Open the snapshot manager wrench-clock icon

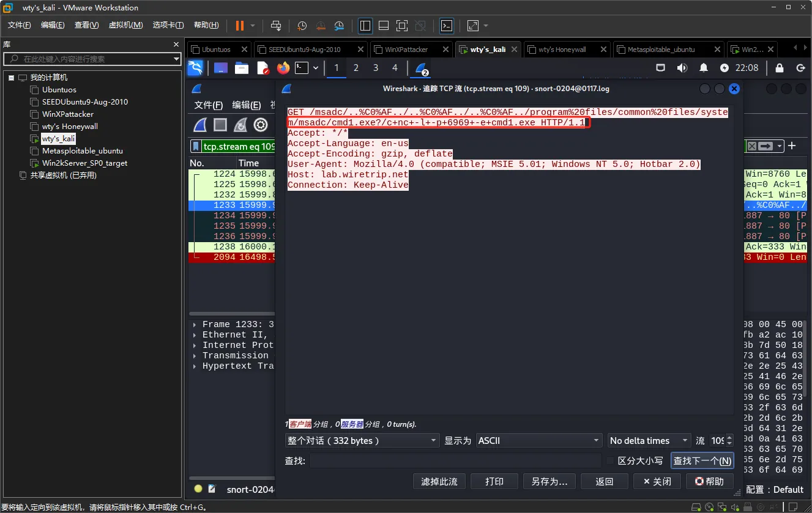(x=340, y=26)
